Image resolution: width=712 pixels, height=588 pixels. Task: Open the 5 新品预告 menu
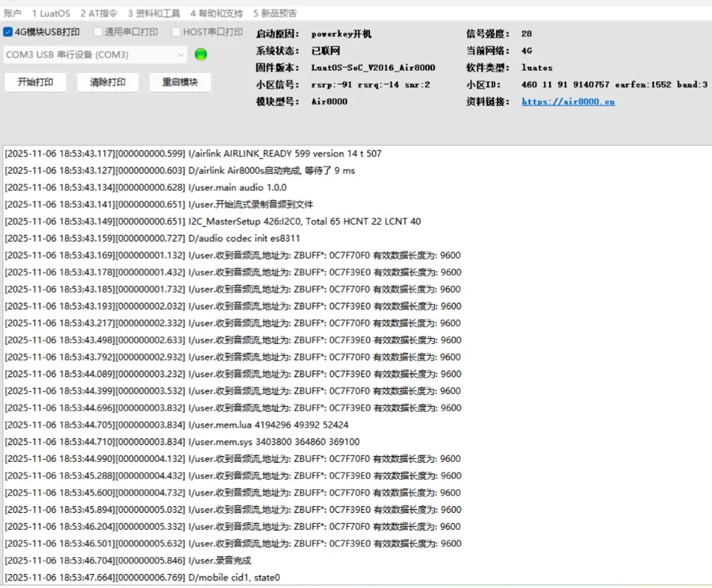pyautogui.click(x=275, y=13)
